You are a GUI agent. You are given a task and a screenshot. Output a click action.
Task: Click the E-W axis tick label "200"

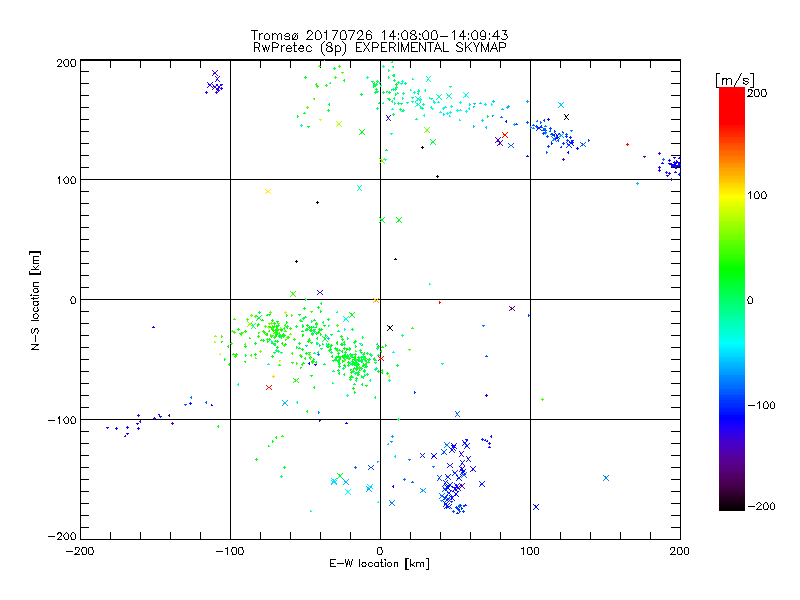(x=680, y=551)
